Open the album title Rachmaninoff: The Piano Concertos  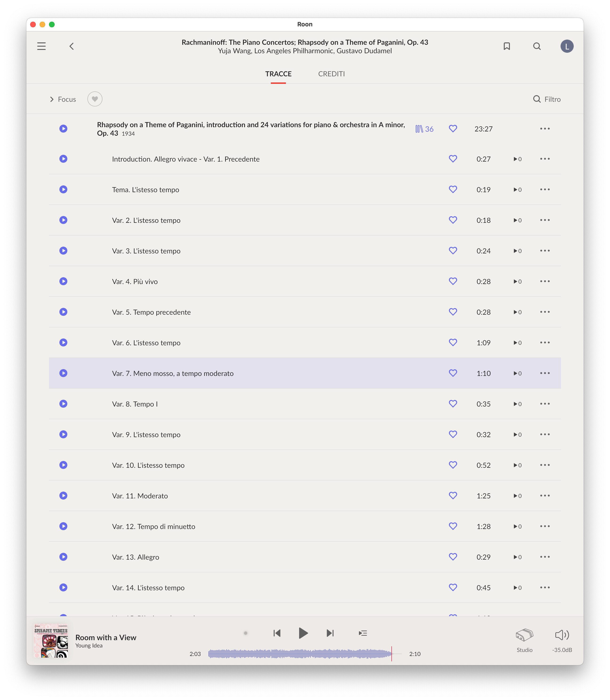[305, 42]
